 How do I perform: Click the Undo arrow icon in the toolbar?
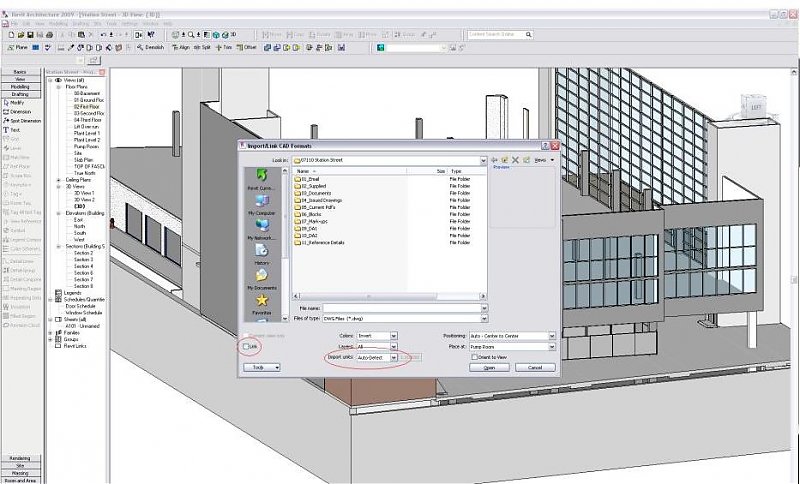click(104, 35)
